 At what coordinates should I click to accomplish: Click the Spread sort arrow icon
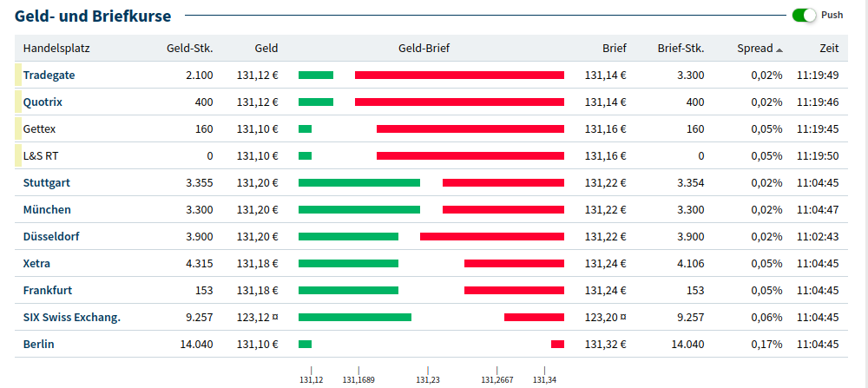tap(779, 49)
